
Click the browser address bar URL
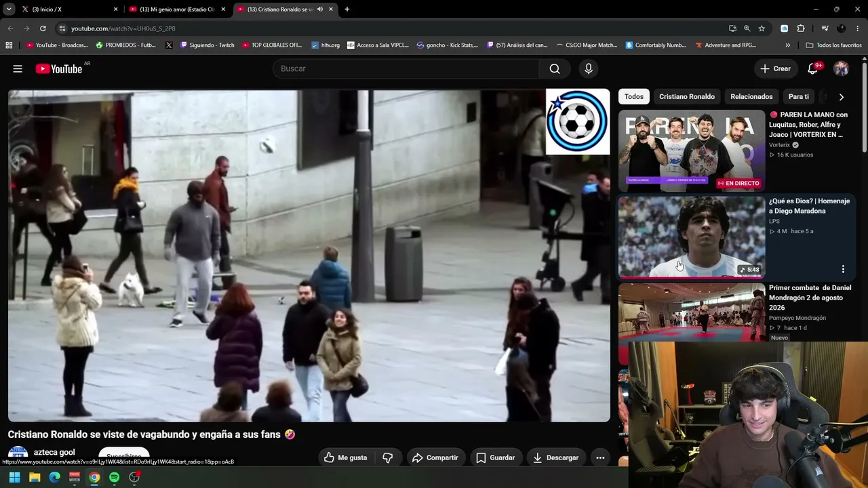click(123, 28)
